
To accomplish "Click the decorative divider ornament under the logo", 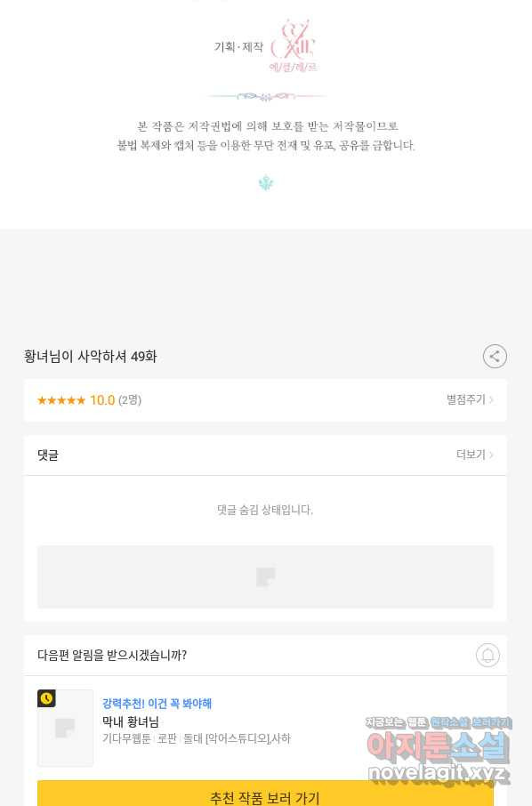I will [266, 96].
